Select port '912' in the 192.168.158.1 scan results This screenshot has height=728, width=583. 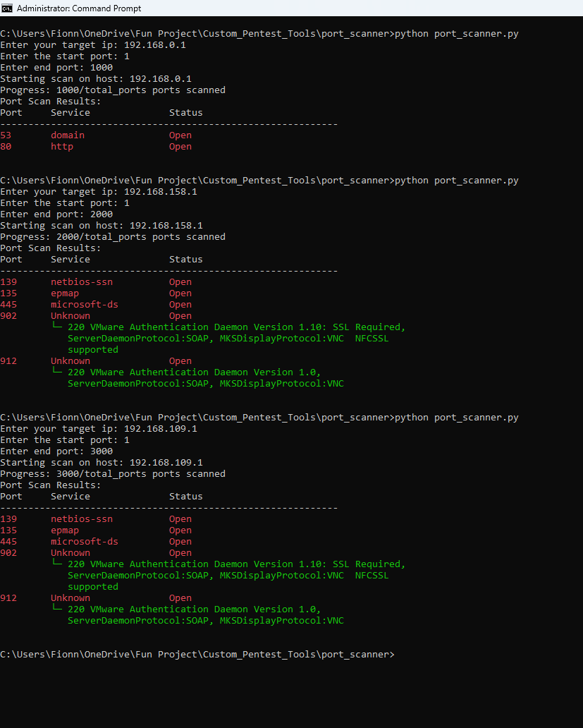pos(8,361)
